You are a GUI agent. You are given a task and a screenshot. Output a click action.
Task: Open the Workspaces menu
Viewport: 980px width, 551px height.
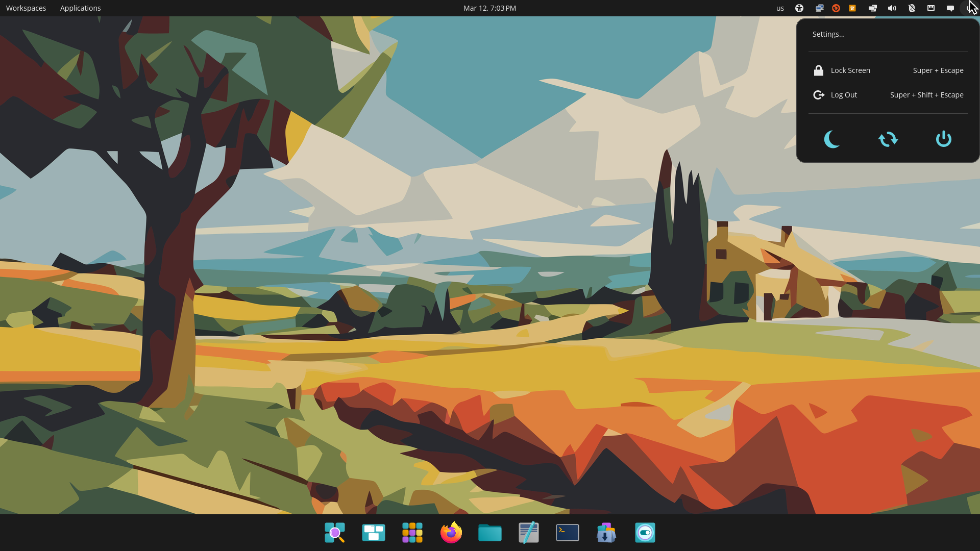click(26, 8)
